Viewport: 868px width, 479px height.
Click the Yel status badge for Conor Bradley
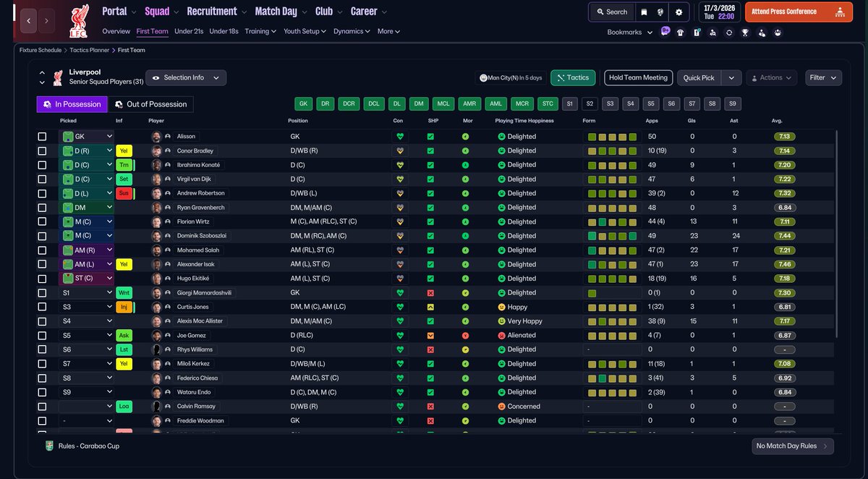124,151
